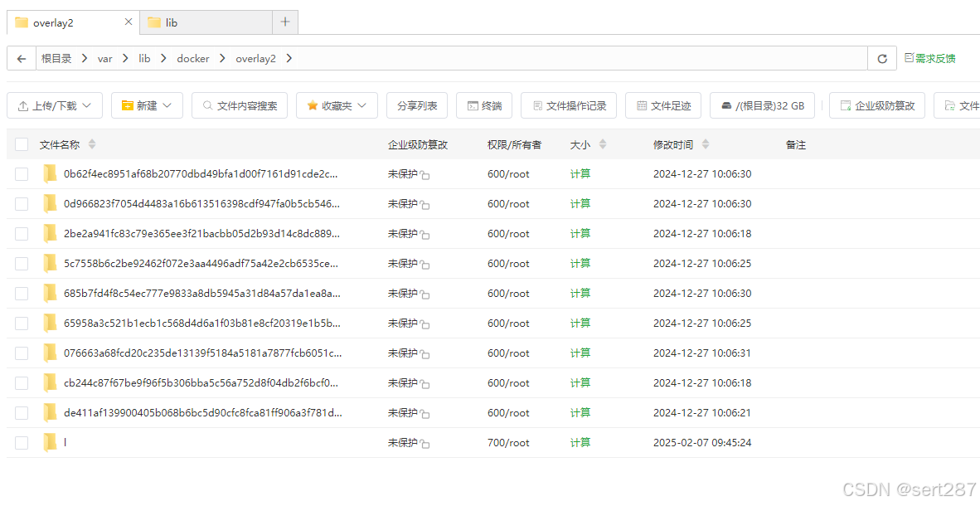Image resolution: width=980 pixels, height=506 pixels.
Task: Click the /(根目录)32 GB disk button
Action: [762, 105]
